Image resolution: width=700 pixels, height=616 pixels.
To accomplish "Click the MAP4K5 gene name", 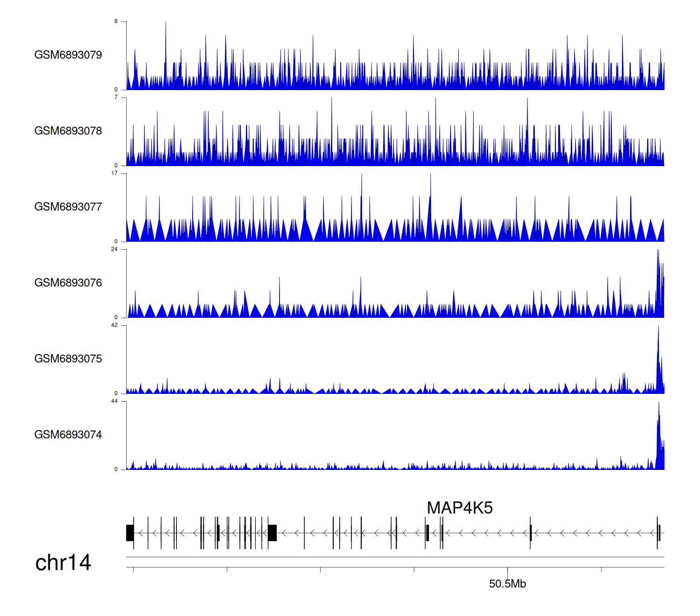I will click(460, 508).
